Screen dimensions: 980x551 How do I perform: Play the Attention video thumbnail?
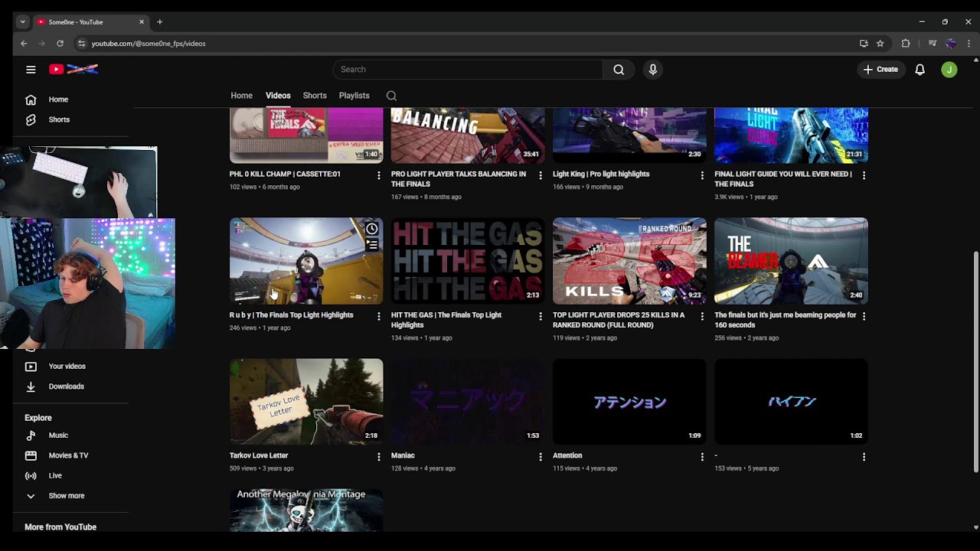(629, 402)
